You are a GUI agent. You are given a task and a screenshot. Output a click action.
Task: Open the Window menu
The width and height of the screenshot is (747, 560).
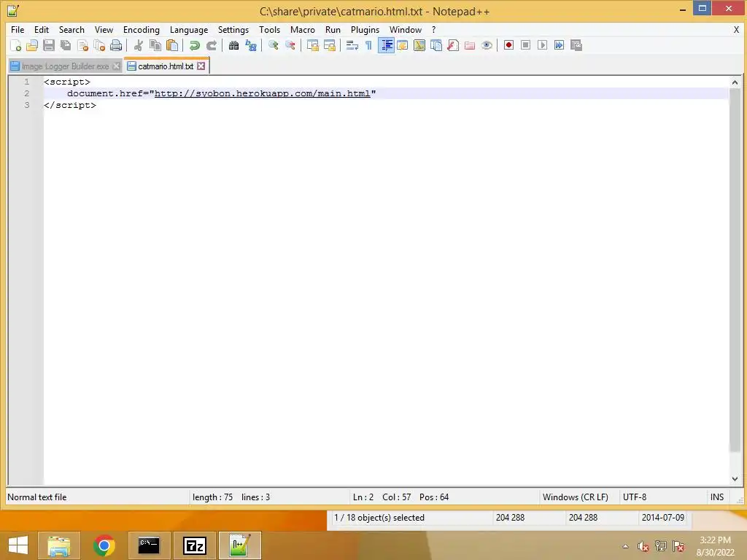pos(406,29)
